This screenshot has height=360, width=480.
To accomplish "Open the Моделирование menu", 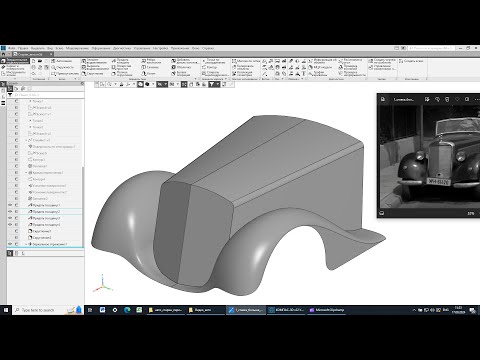I will tap(77, 48).
